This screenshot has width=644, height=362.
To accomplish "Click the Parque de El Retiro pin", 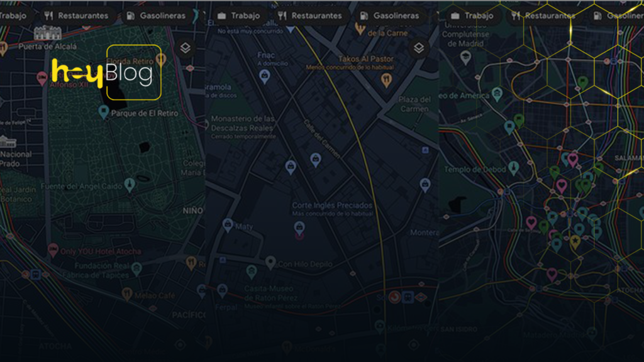I will coord(104,112).
